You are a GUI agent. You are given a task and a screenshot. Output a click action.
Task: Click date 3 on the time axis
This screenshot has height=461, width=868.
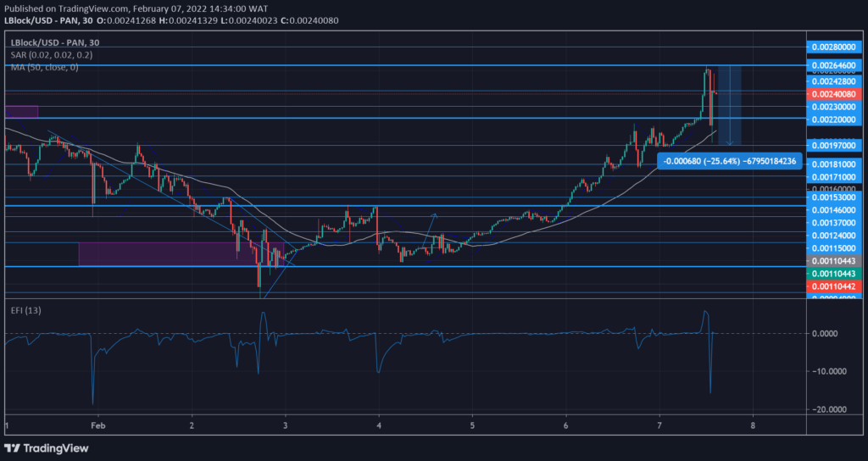click(x=285, y=425)
